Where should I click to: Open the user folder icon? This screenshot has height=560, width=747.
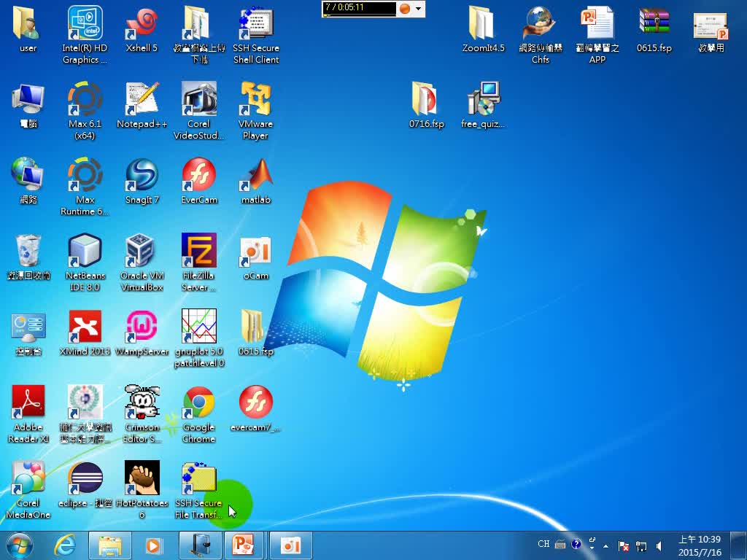click(x=28, y=29)
